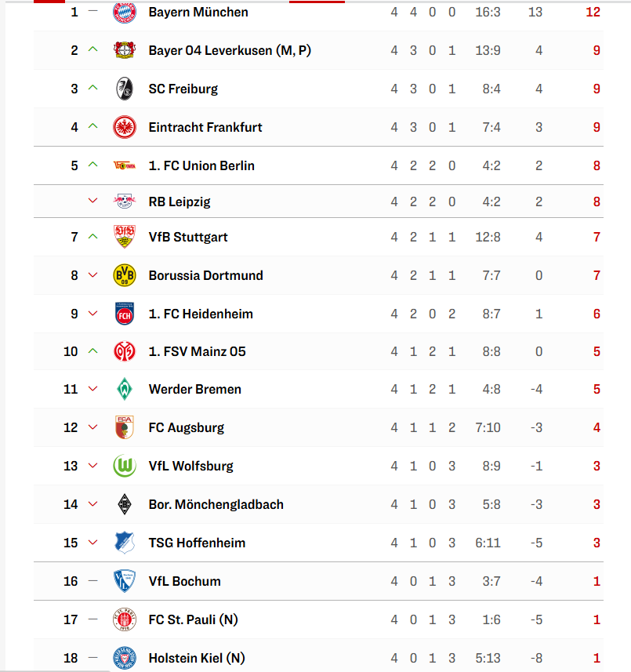Click the TSG Hoffenheim crest
Screen dimensions: 631x672
124,543
